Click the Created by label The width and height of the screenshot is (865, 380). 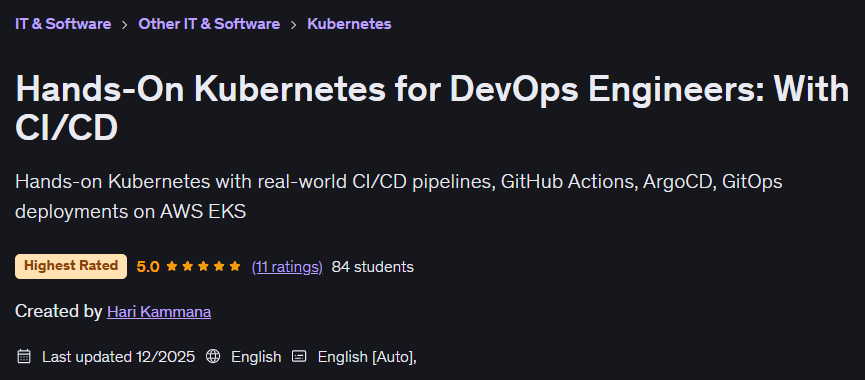[58, 312]
